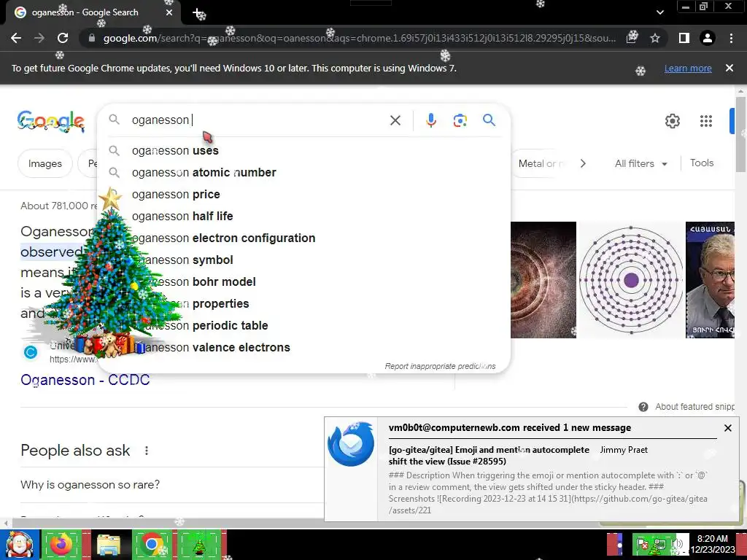This screenshot has height=560, width=747.
Task: Open the reddish abstract image thumbnail
Action: [x=543, y=280]
